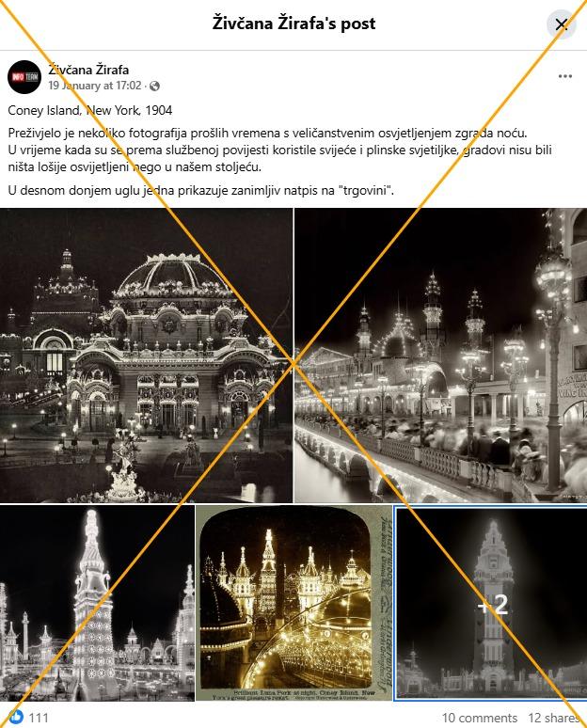Click the Živčana Žirafa profile avatar

pos(24,77)
